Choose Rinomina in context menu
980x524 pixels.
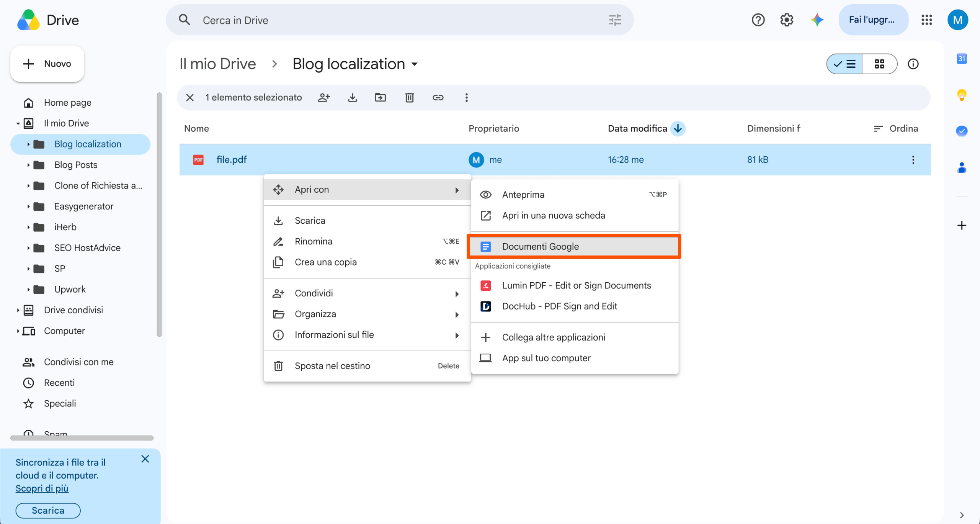tap(367, 241)
